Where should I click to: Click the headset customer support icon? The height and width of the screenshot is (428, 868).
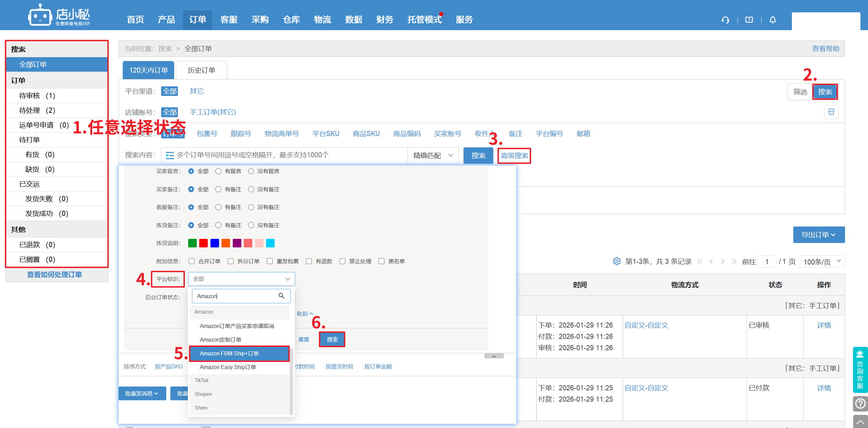click(725, 20)
